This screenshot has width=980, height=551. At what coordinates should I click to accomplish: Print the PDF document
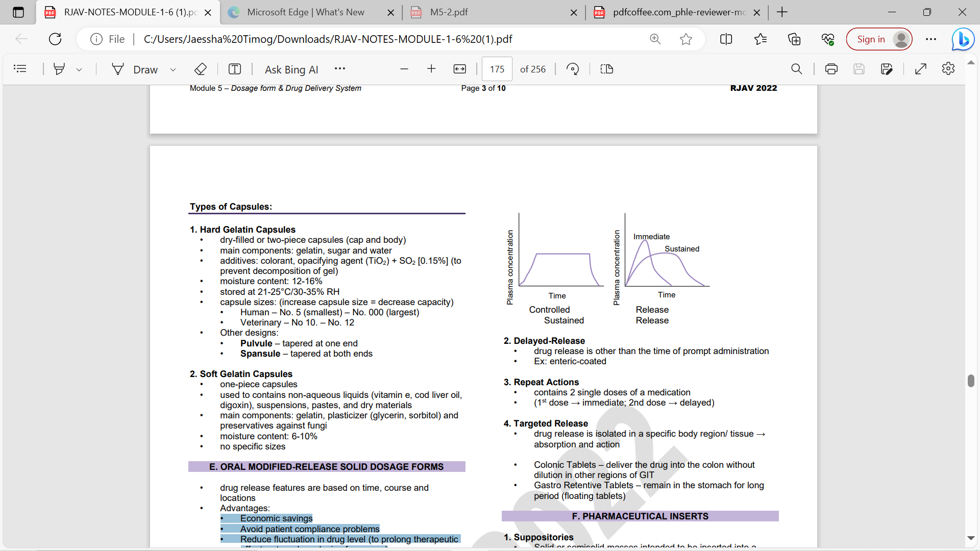(x=831, y=69)
